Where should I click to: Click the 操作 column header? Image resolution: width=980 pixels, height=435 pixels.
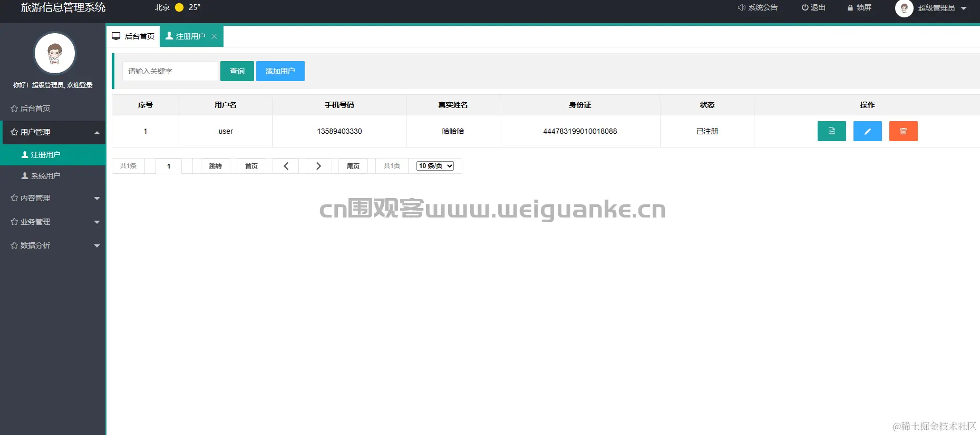[867, 105]
